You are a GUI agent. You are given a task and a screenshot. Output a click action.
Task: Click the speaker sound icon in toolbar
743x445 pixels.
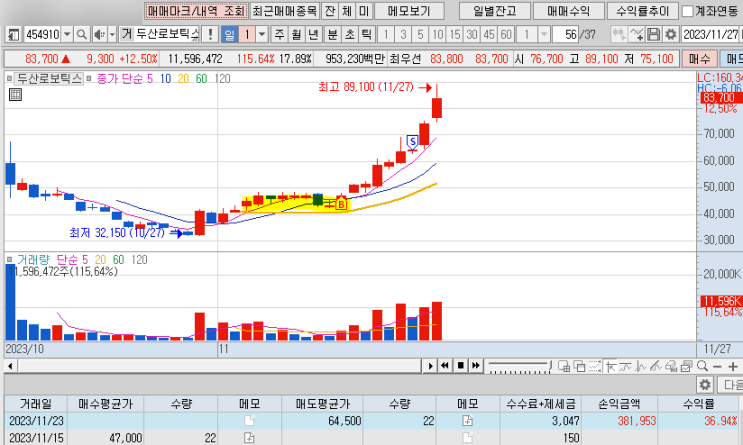pos(99,35)
